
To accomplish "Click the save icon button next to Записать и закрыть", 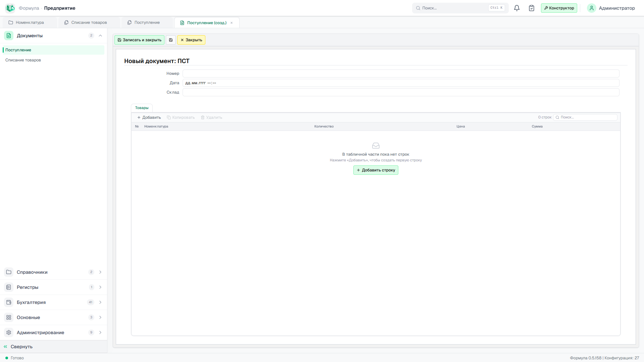I will [171, 40].
